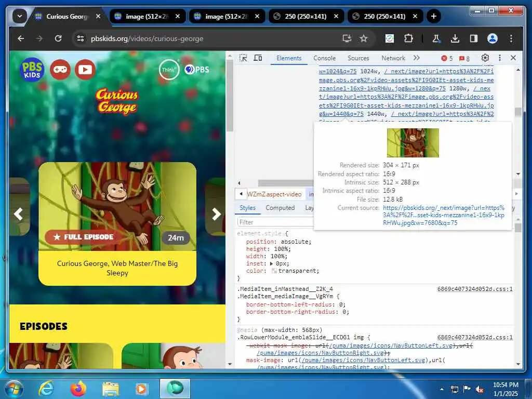This screenshot has height=399, width=532.
Task: Activate the inspect element picker
Action: 243,58
